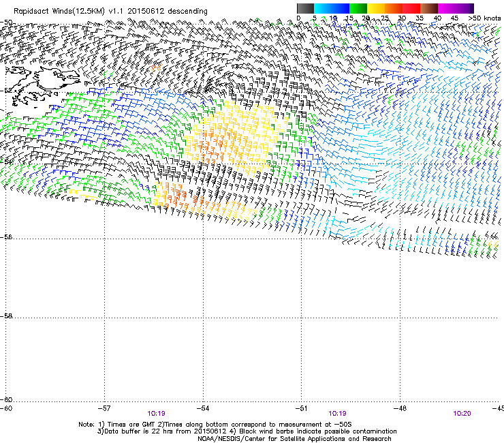Click the '-58' latitude axis label
504x443 pixels.
(x=6, y=316)
